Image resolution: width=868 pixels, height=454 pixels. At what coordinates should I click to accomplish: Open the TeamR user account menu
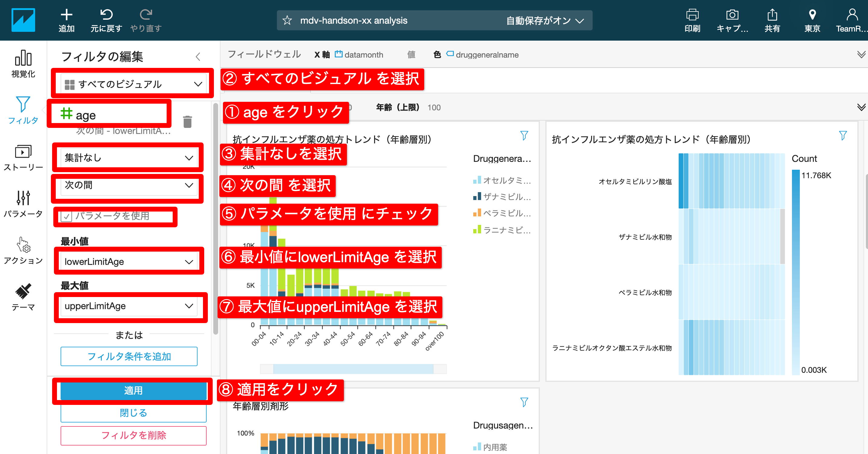pyautogui.click(x=852, y=21)
